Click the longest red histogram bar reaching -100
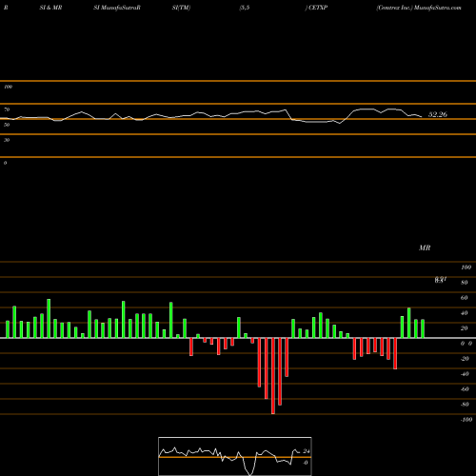The height and width of the screenshot is (476, 476). 273,376
